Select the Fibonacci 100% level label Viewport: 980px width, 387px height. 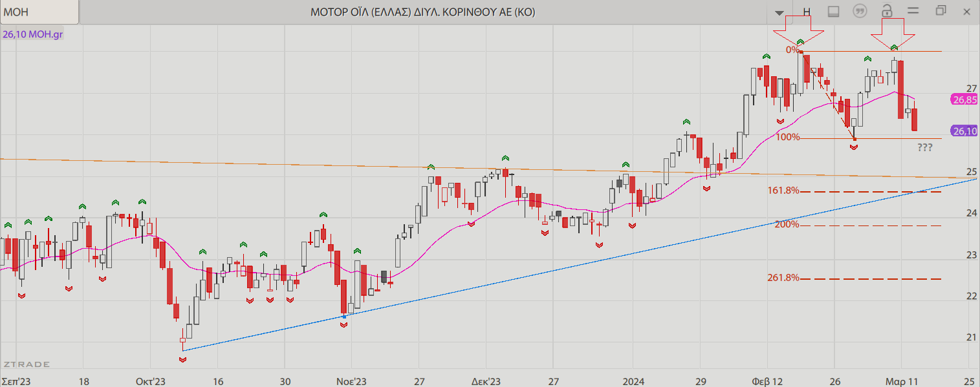788,137
